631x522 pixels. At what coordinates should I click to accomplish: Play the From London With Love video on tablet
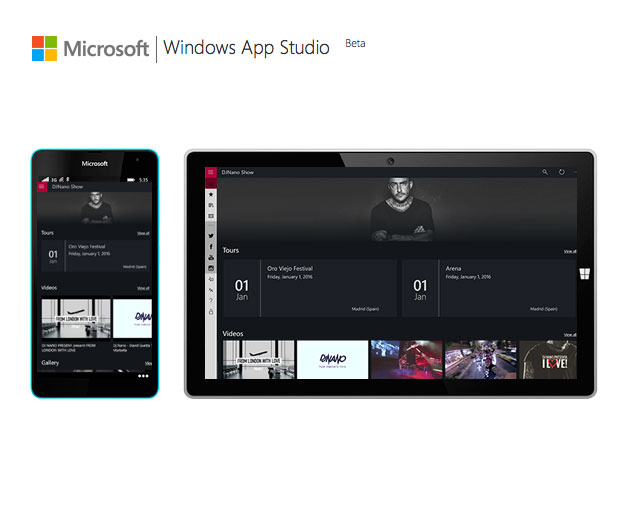coord(258,360)
